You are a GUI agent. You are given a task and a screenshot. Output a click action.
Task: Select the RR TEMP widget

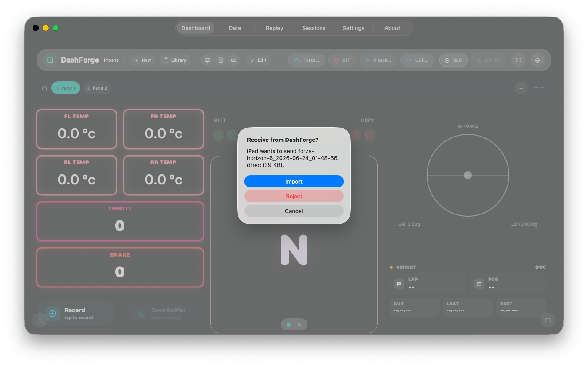click(x=164, y=175)
